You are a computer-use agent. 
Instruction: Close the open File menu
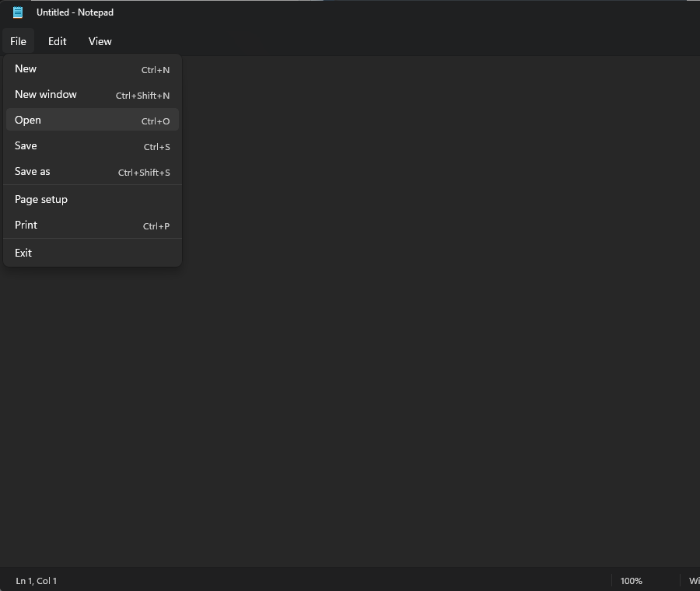19,41
